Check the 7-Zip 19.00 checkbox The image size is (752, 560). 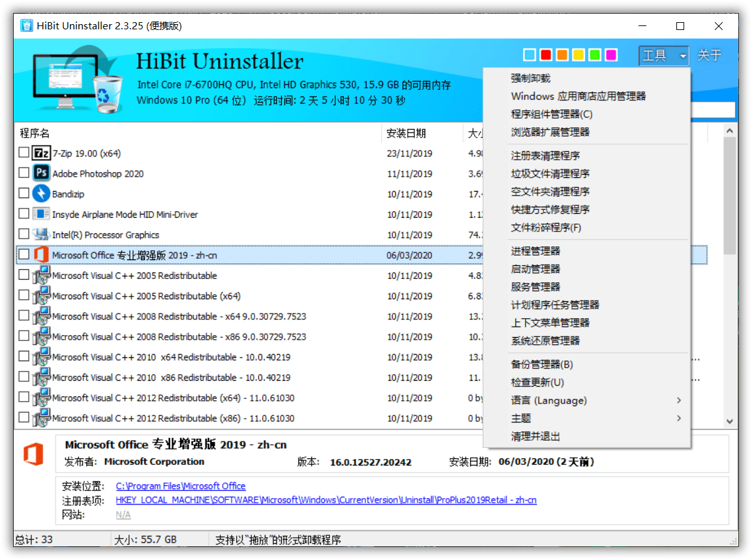pyautogui.click(x=23, y=153)
